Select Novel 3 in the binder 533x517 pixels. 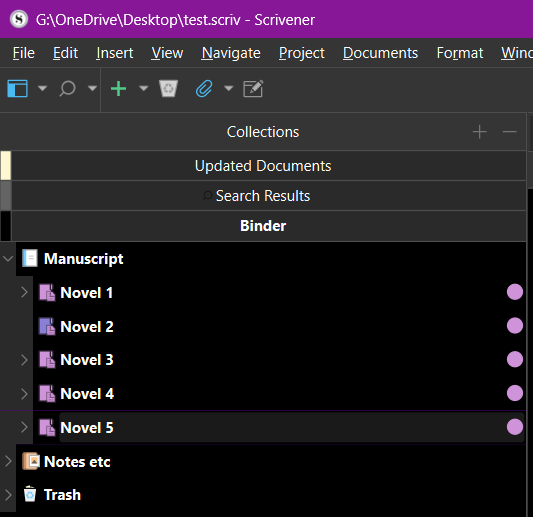87,360
